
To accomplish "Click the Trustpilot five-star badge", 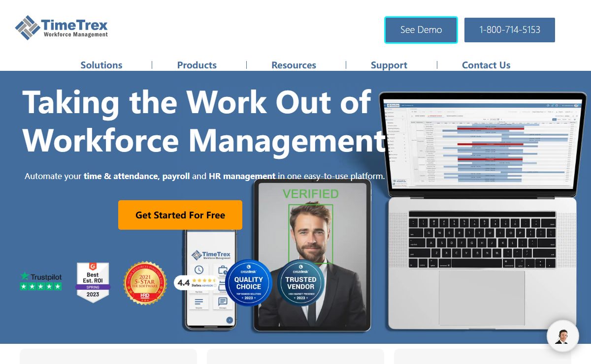I will coord(41,281).
